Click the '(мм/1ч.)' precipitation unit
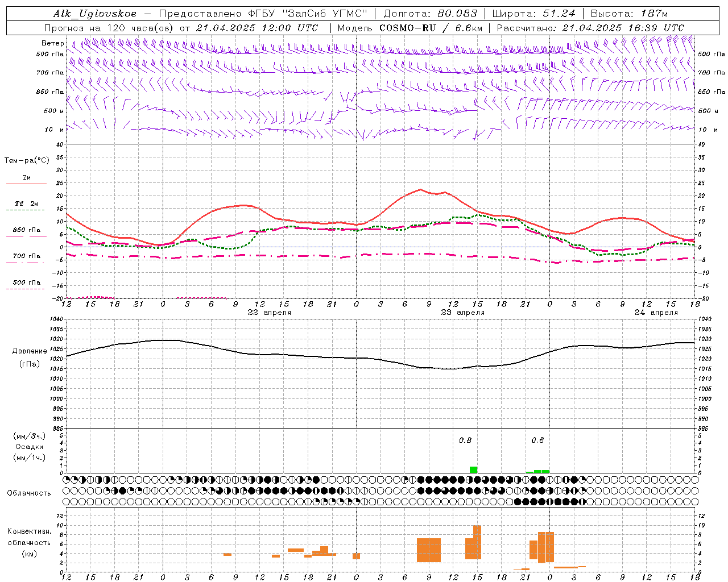Viewport: 728px width, 582px height. point(30,458)
